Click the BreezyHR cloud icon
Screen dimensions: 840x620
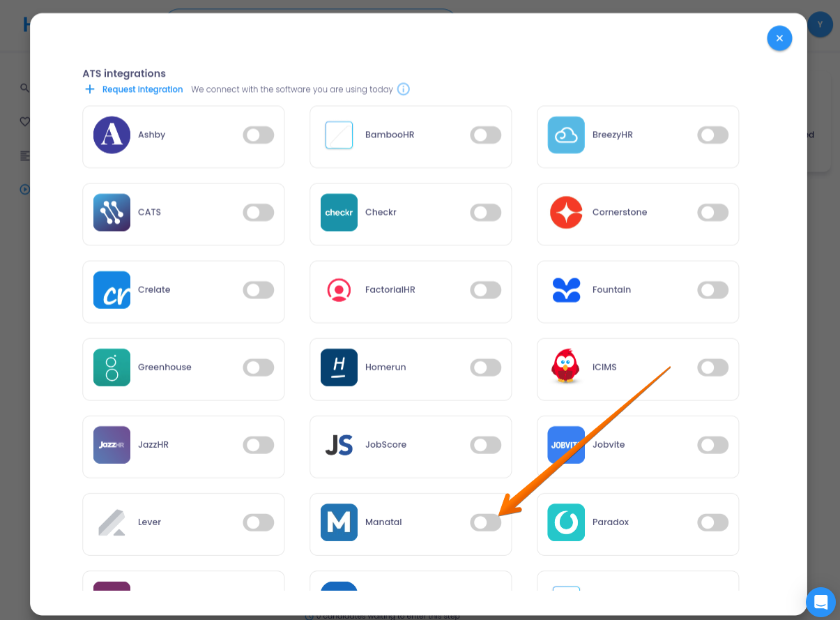click(566, 135)
